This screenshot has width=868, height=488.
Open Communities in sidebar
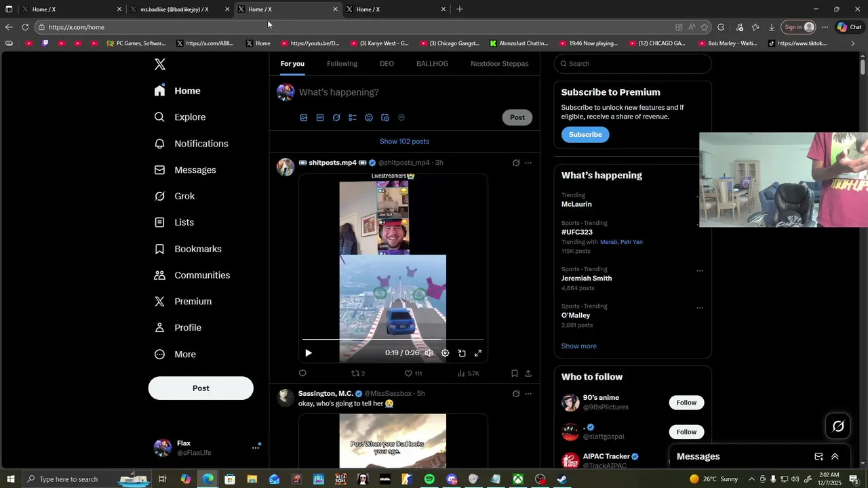click(193, 275)
